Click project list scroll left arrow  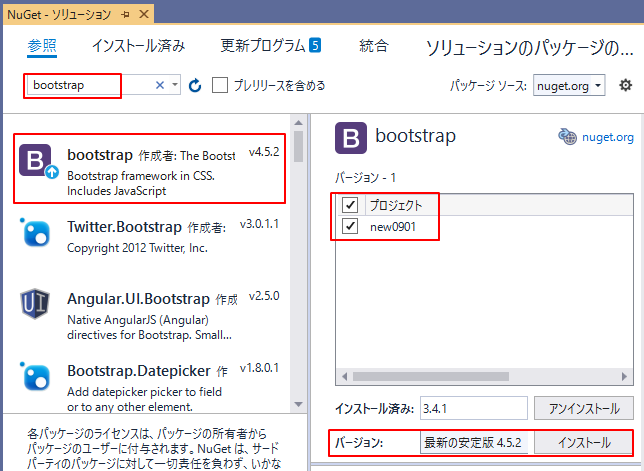click(345, 376)
